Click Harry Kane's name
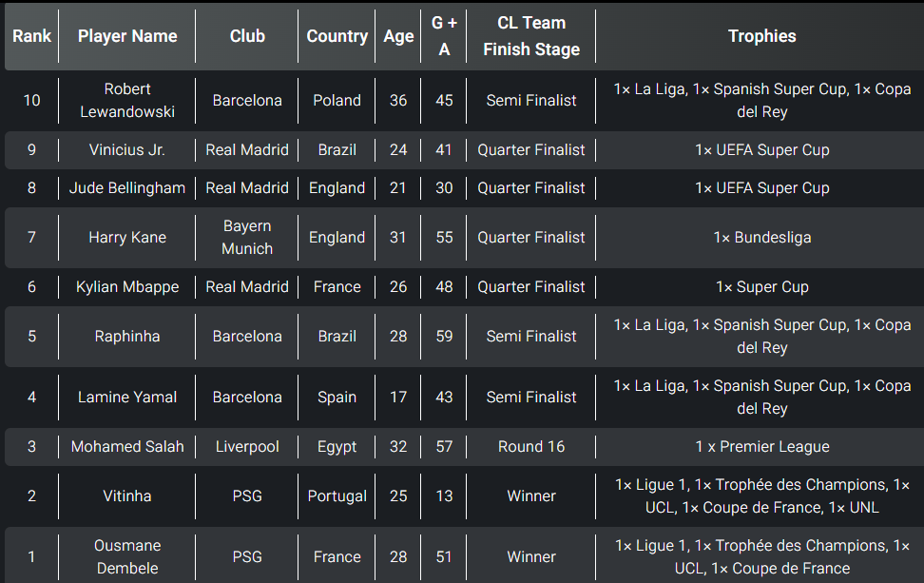The width and height of the screenshot is (924, 583). click(x=127, y=237)
